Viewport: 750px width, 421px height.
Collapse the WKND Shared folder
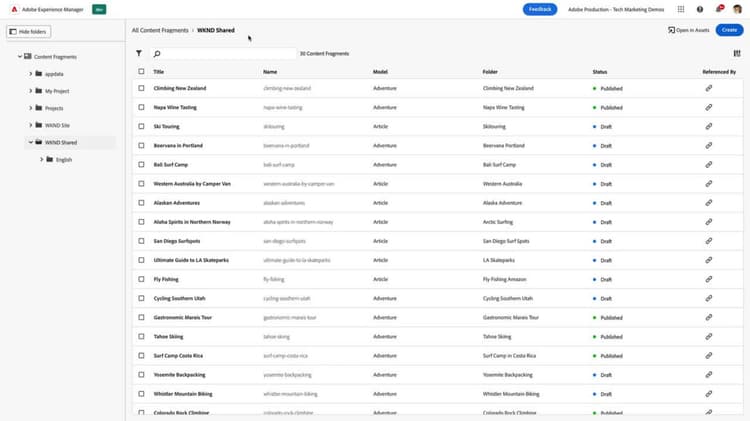(x=31, y=142)
